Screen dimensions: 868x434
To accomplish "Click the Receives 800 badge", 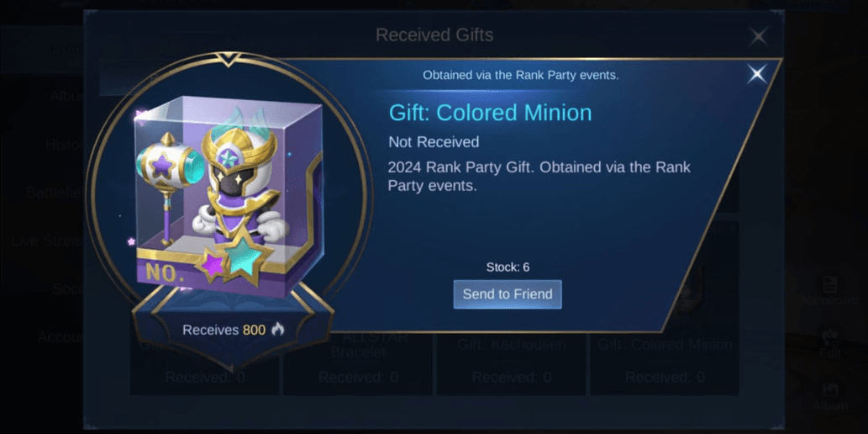I will click(233, 331).
